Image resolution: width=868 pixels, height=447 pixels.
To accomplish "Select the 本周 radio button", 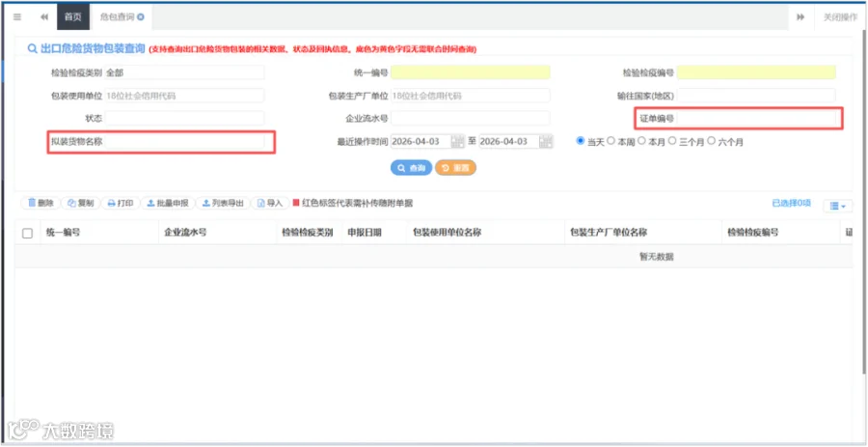I will click(611, 141).
